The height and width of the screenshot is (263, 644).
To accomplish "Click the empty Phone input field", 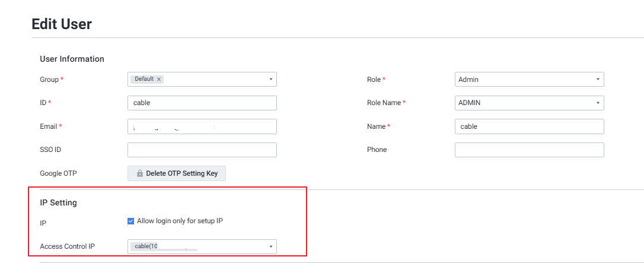I will coord(529,150).
